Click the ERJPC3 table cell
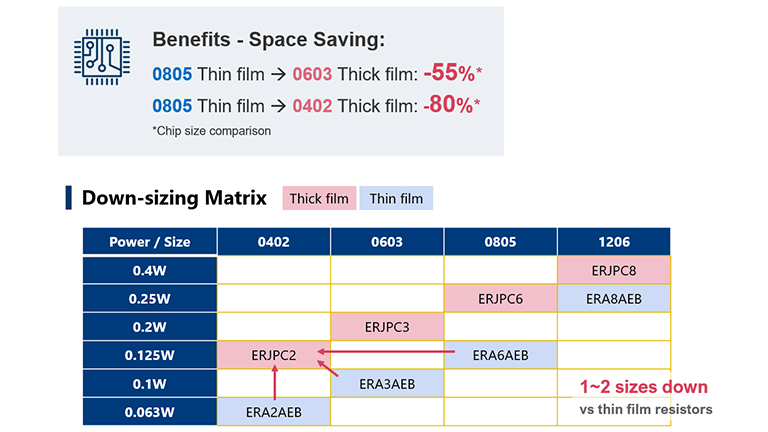Viewport: 768px width, 432px height. (387, 325)
